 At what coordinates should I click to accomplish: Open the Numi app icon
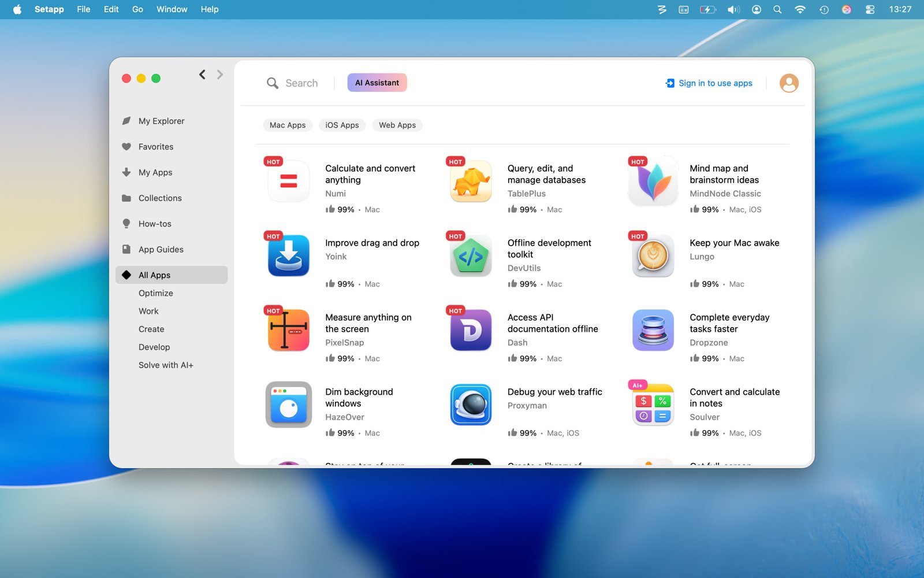click(289, 181)
